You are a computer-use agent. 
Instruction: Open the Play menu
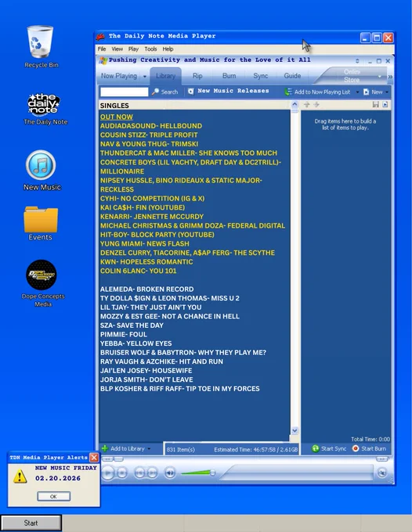[x=133, y=49]
